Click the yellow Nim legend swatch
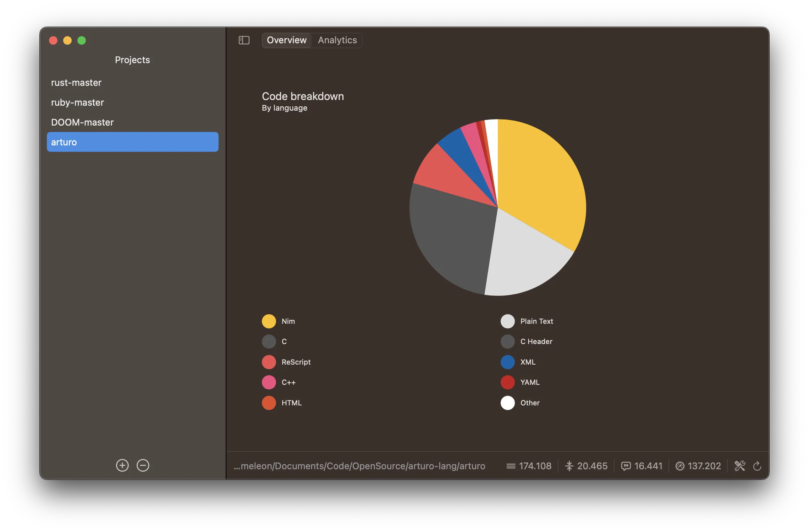The image size is (809, 532). pos(269,321)
